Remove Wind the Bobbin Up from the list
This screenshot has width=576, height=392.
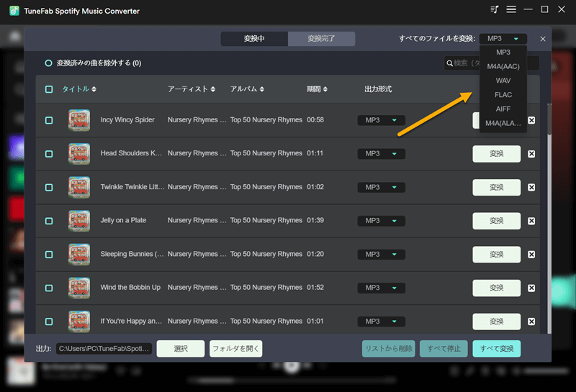(x=531, y=288)
